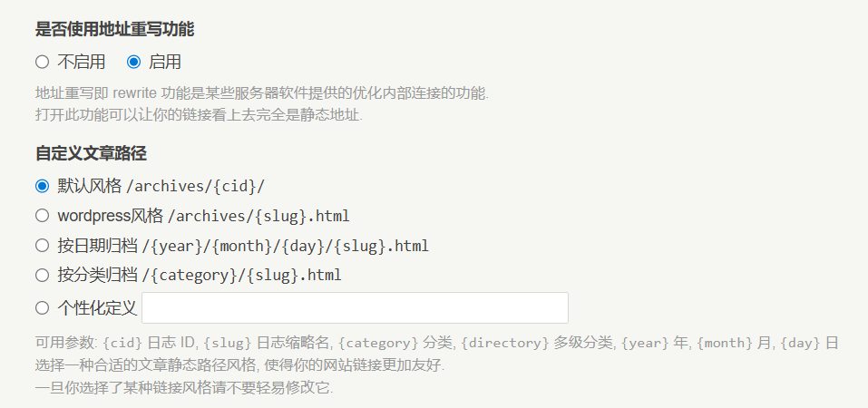Screen dimensions: 868x408
Task: Click the /archives/{slug}.html path pattern text
Action: click(258, 217)
